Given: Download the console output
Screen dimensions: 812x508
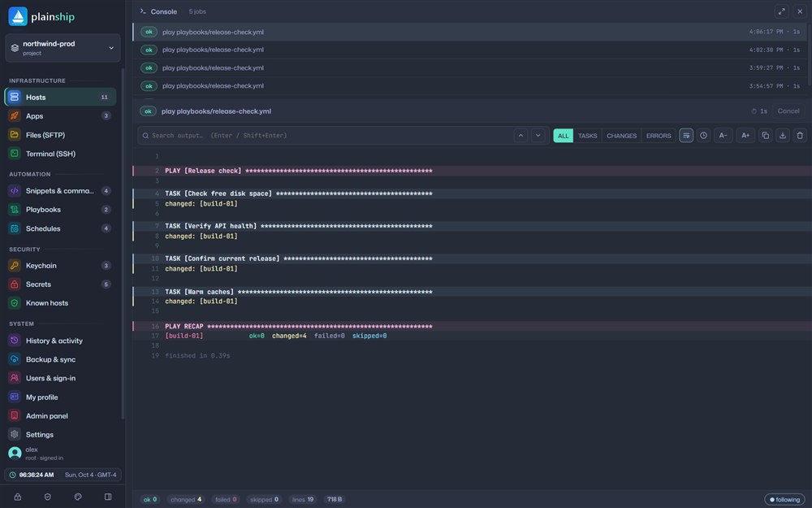Looking at the screenshot, I should (x=783, y=135).
